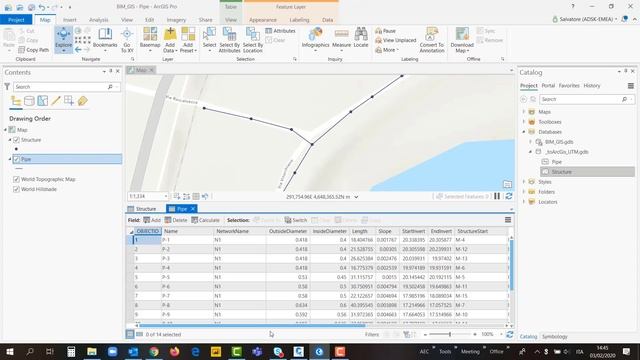
Task: Open coordinate display units dropdown
Action: (x=356, y=197)
